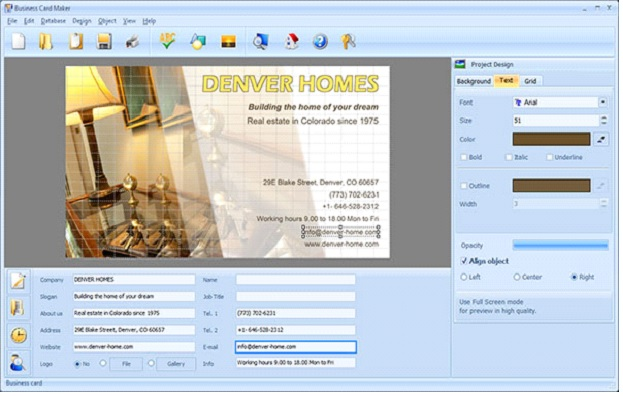Click the clock icon in left sidebar

pos(18,336)
